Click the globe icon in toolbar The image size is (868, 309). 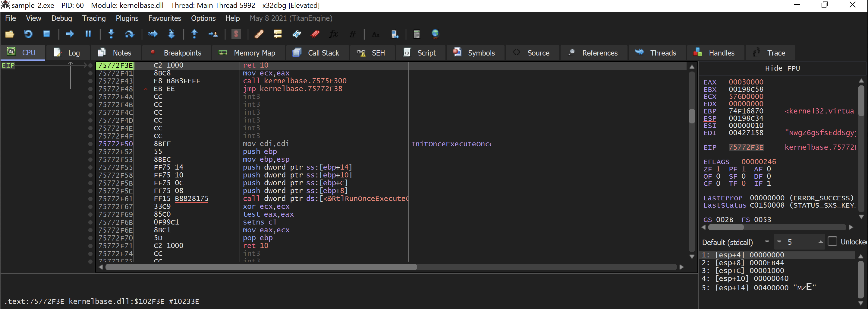[435, 34]
